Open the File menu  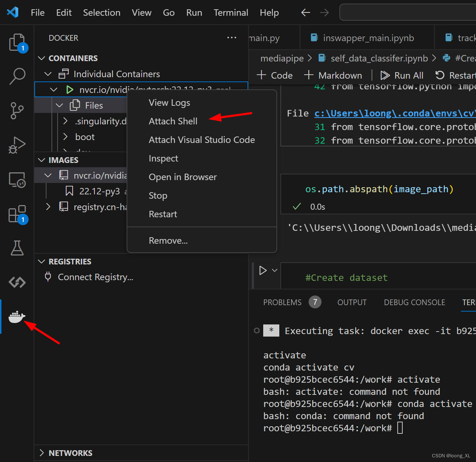38,13
